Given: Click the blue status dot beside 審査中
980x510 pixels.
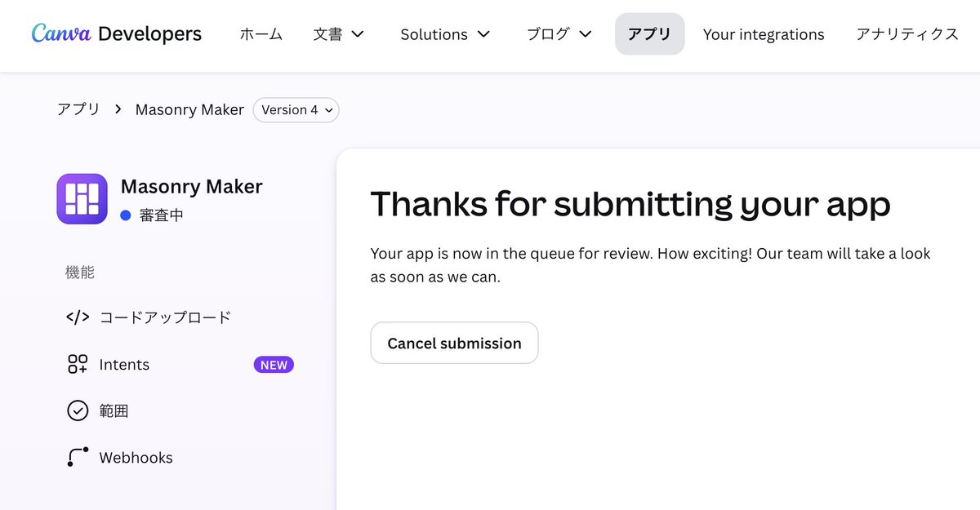Looking at the screenshot, I should [x=126, y=215].
